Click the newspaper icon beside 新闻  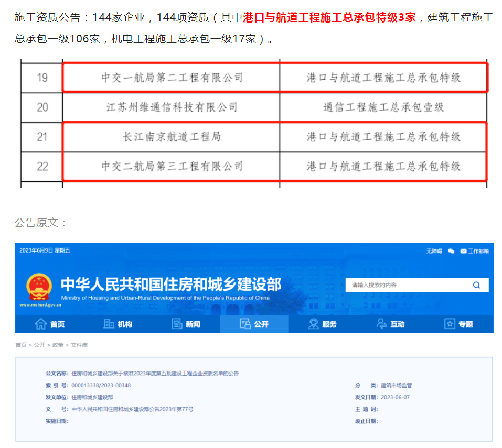177,324
